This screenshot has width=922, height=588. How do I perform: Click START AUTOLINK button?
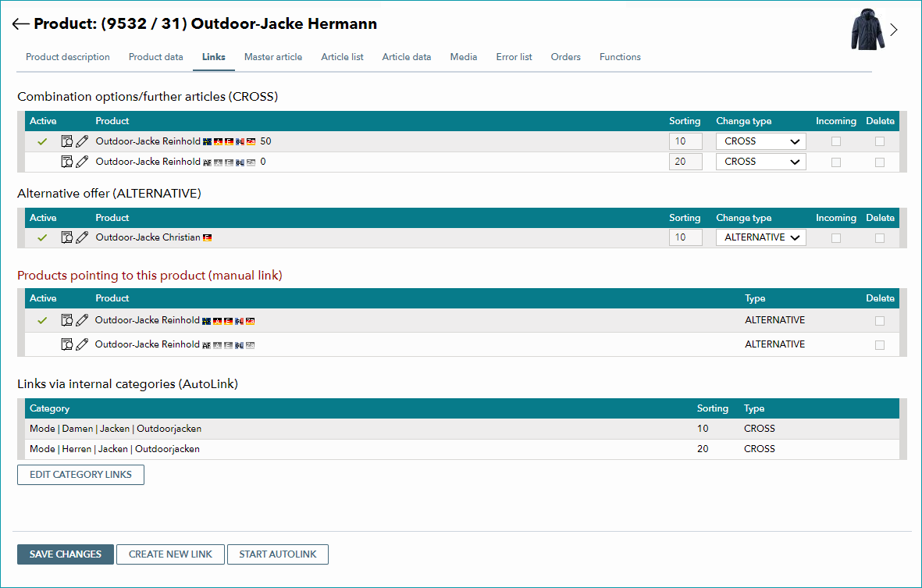[x=278, y=554]
